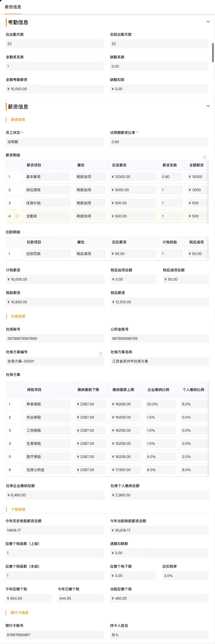This screenshot has height=644, width=215.
Task: Click the 今年已缴个税 field
Action: 81,598
